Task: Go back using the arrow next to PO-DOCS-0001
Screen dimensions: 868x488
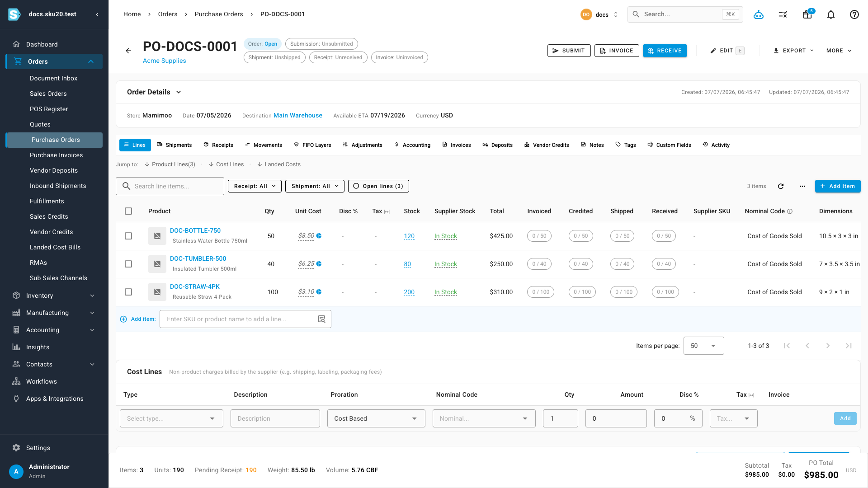Action: click(x=128, y=51)
